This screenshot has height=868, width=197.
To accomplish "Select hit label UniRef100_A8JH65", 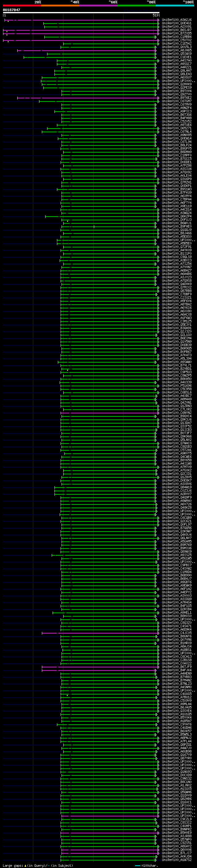I will click(x=176, y=50).
